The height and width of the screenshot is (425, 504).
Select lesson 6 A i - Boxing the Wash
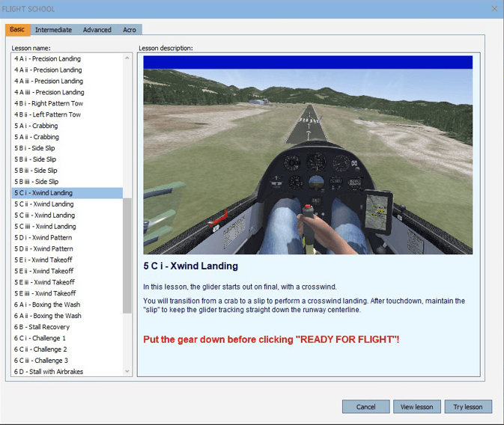pyautogui.click(x=67, y=305)
